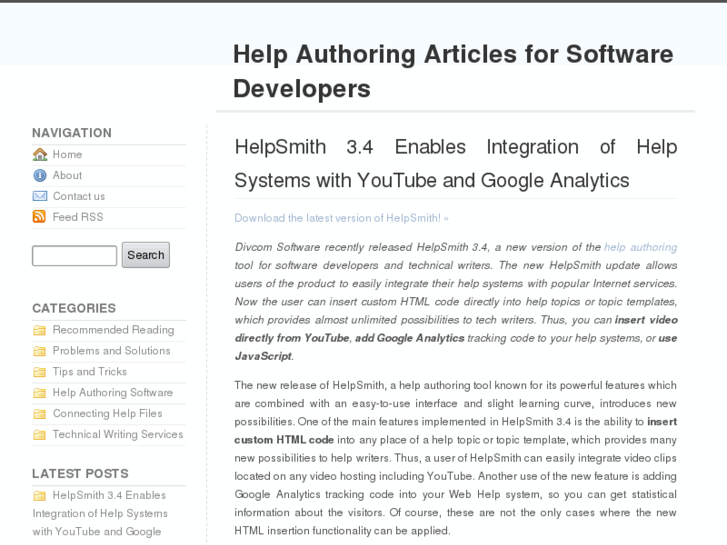Click the site title Help Authoring Articles
Image resolution: width=727 pixels, height=545 pixels.
pos(453,71)
